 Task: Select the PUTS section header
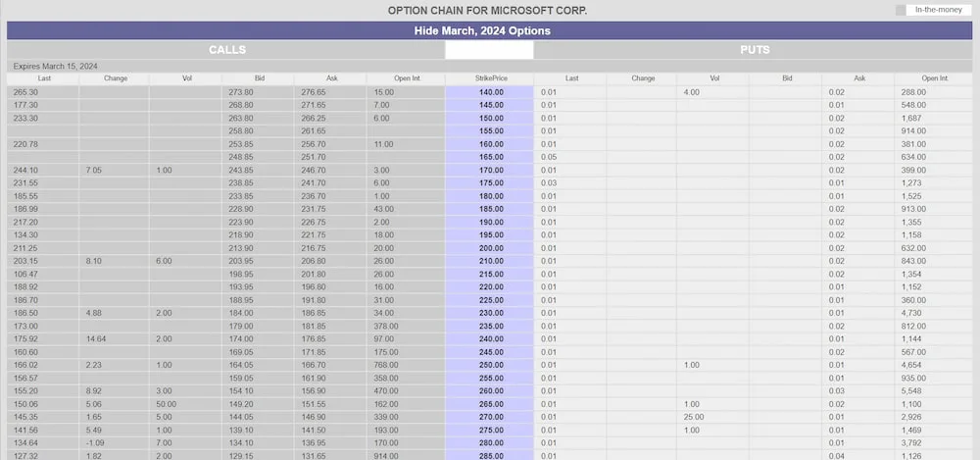[x=754, y=50]
